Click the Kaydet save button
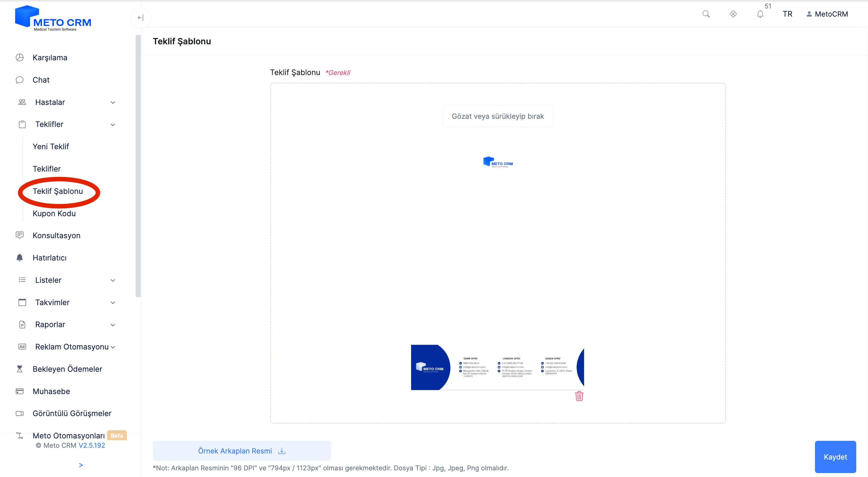Viewport: 868px width, 477px height. [835, 457]
